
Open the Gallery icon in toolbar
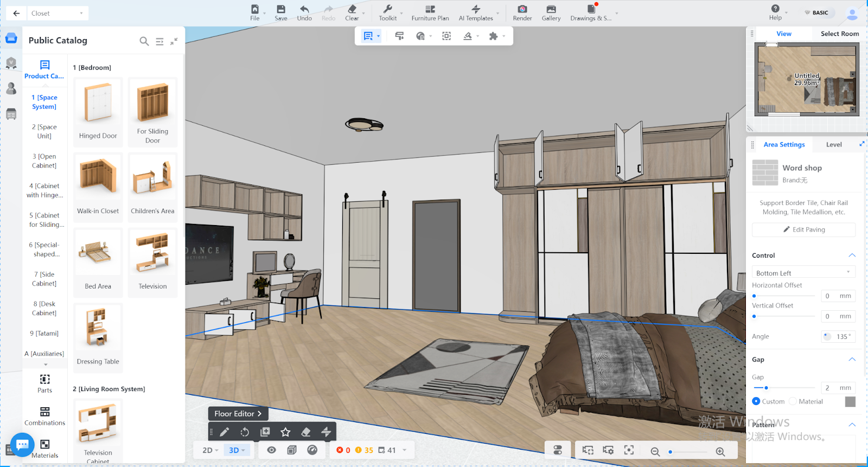pos(551,9)
